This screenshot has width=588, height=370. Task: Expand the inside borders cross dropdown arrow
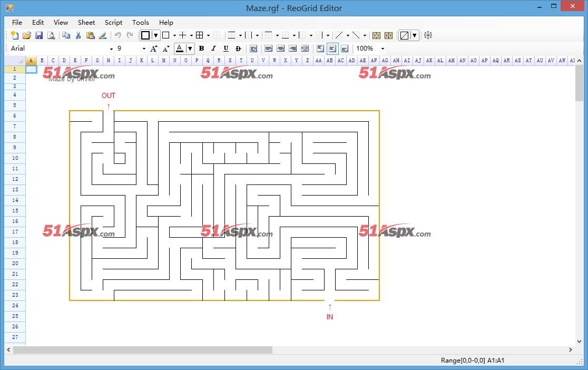click(191, 36)
